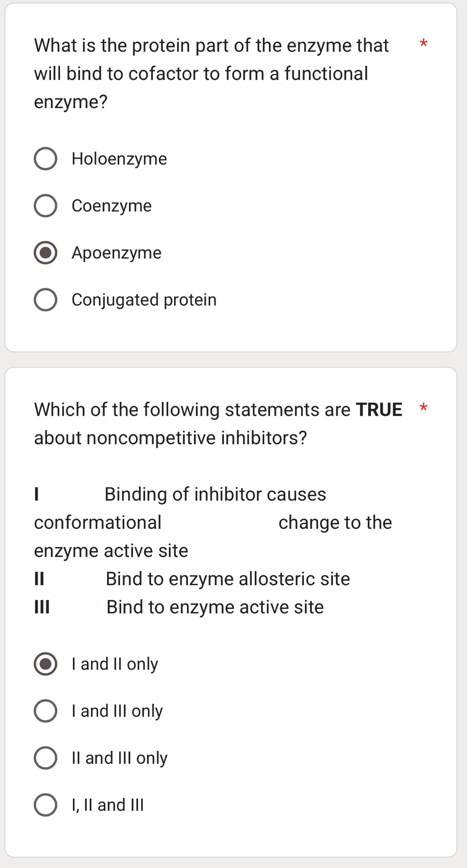Screen dimensions: 467x868
Task: Select the Coenzyme answer option
Action: (x=46, y=206)
